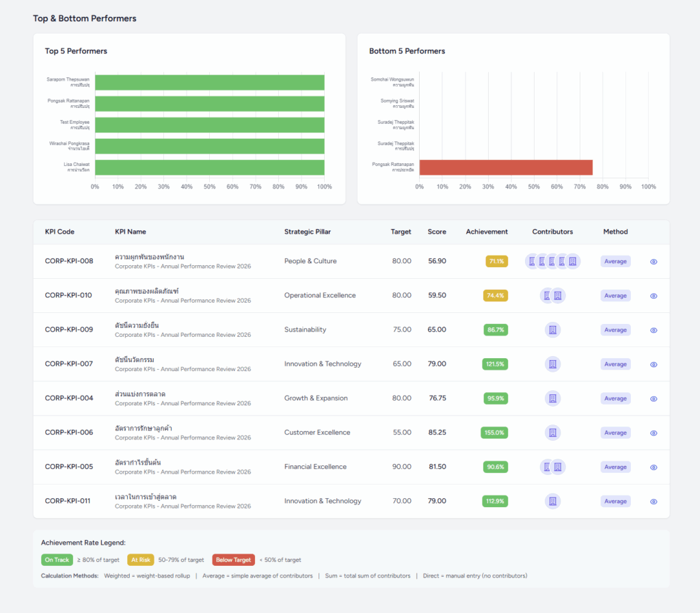The width and height of the screenshot is (700, 613).
Task: Click contributor building icon for CORP-KPI-004
Action: 552,398
